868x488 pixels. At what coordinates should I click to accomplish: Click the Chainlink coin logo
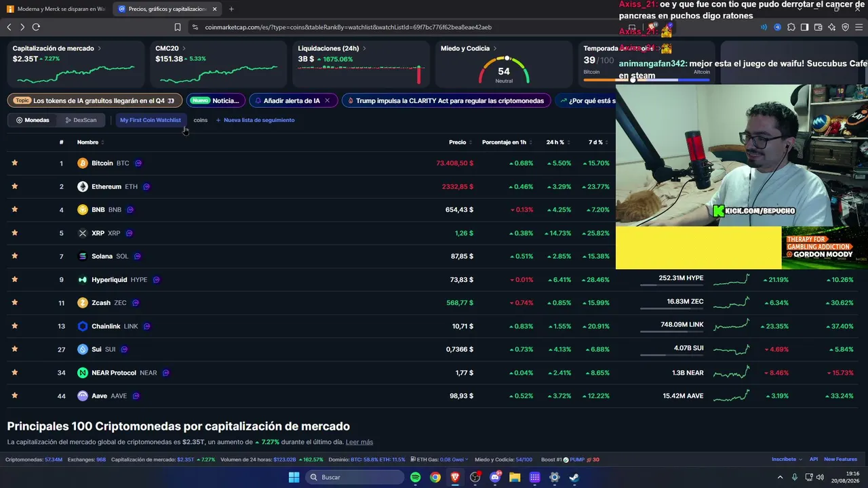pos(83,326)
